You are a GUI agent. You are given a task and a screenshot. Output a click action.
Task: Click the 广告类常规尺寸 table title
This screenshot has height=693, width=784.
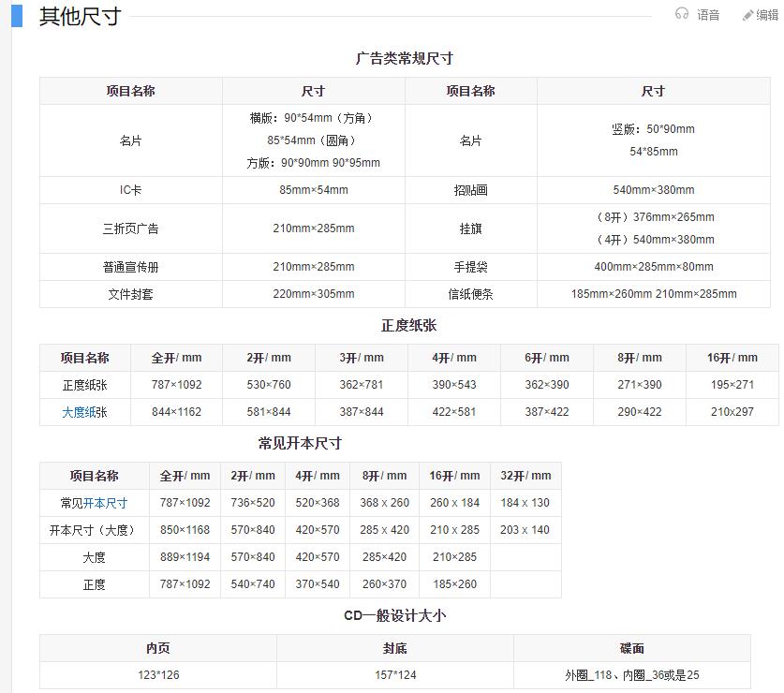pos(405,58)
